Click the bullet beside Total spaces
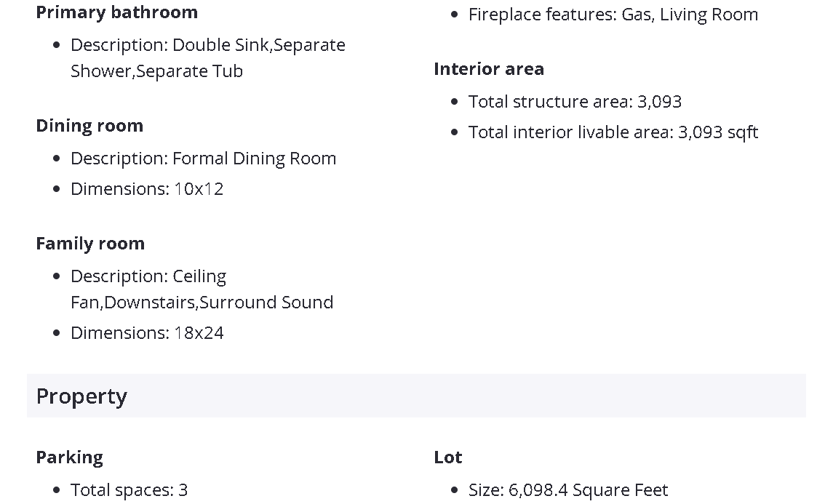The width and height of the screenshot is (817, 504). [x=57, y=490]
